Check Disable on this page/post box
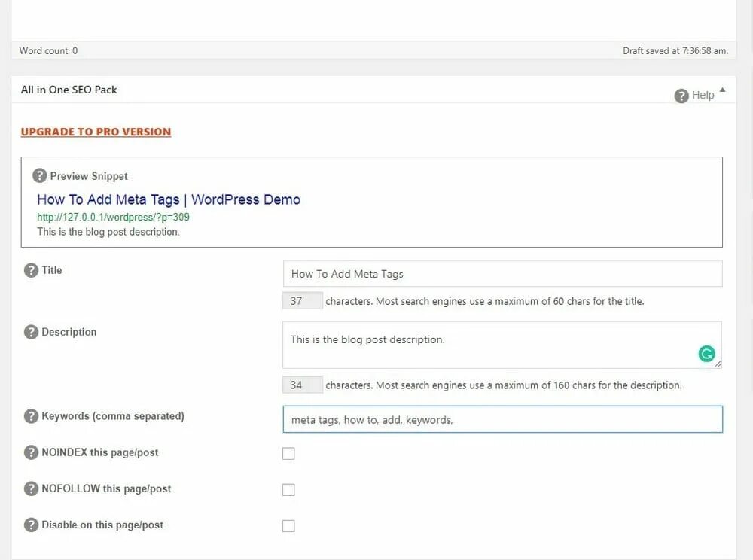 click(x=288, y=526)
